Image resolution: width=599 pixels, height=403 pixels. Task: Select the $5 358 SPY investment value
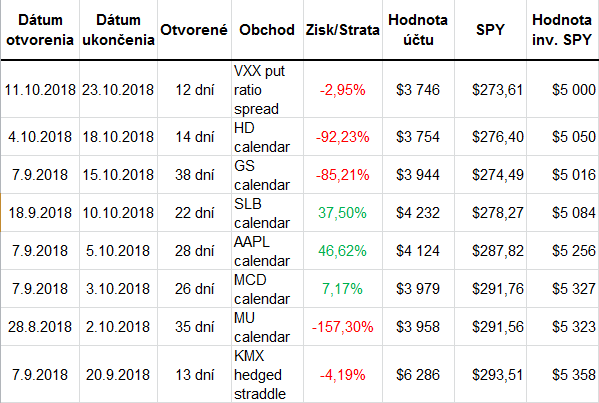coord(573,374)
